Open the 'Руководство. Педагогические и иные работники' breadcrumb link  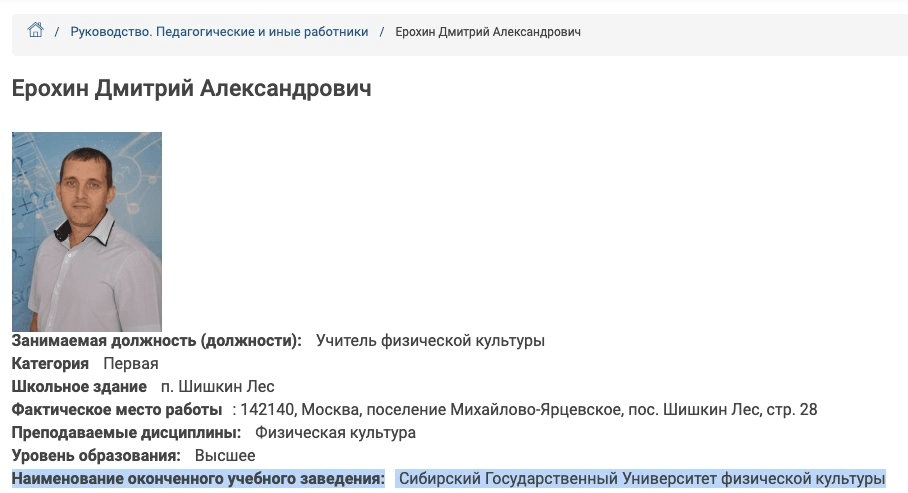point(219,32)
